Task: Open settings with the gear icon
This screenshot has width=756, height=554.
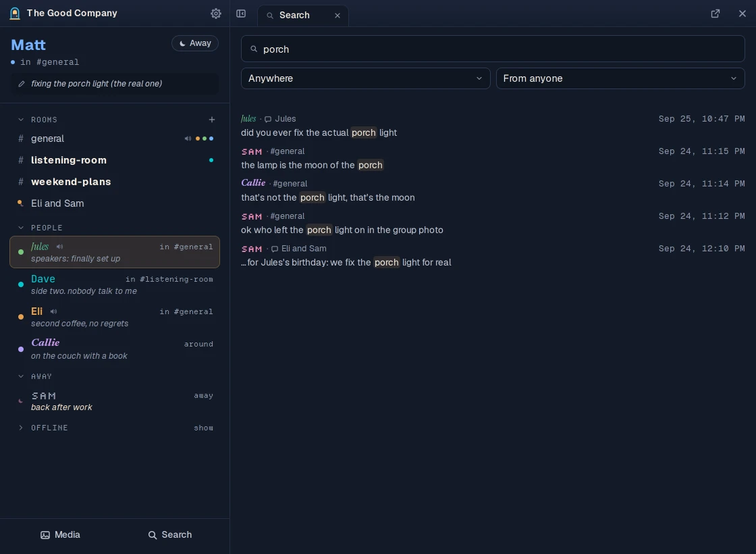Action: click(x=216, y=14)
